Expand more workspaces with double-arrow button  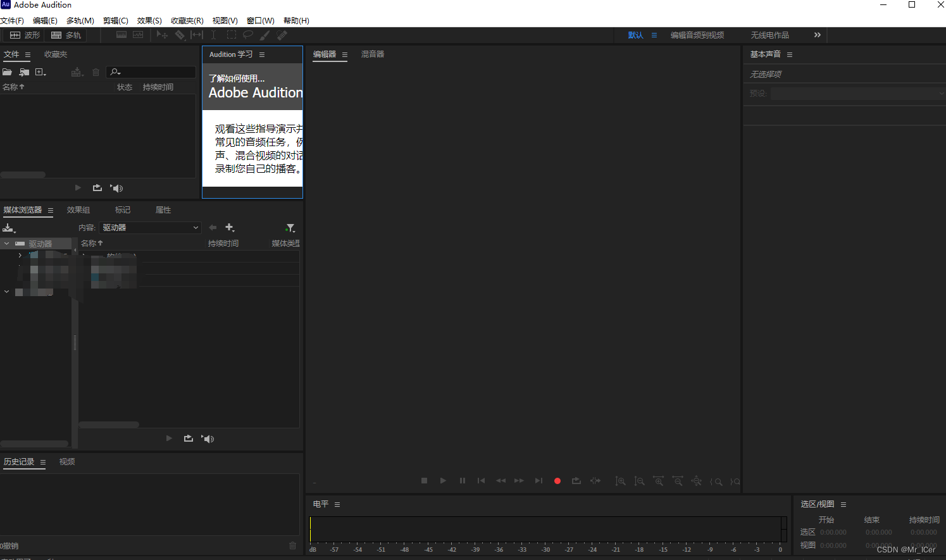tap(818, 35)
